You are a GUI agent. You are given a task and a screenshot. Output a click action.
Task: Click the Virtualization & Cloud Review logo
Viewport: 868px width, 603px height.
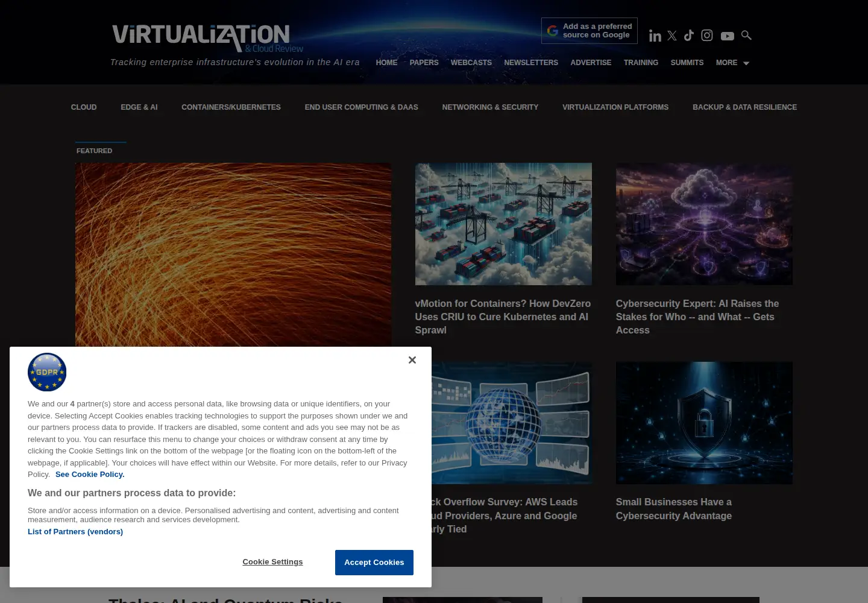point(207,38)
